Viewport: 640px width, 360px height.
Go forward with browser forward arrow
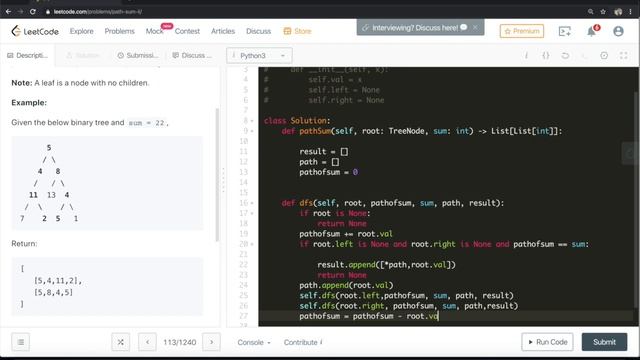click(20, 11)
